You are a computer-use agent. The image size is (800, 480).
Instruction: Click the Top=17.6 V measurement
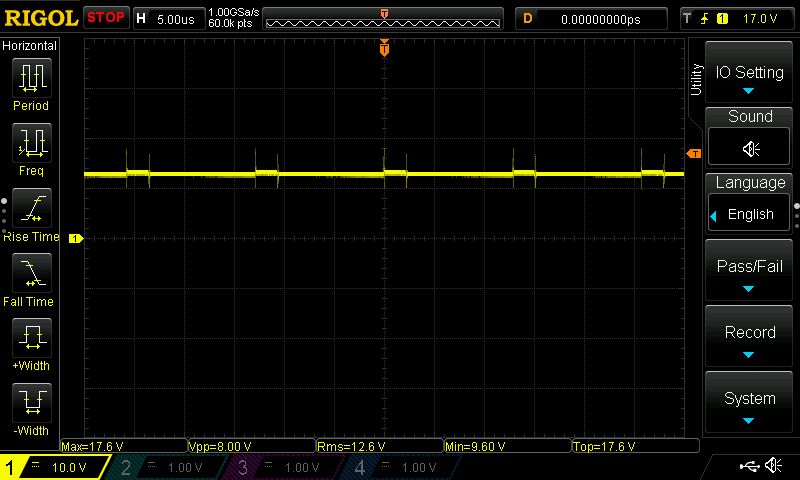tap(604, 446)
